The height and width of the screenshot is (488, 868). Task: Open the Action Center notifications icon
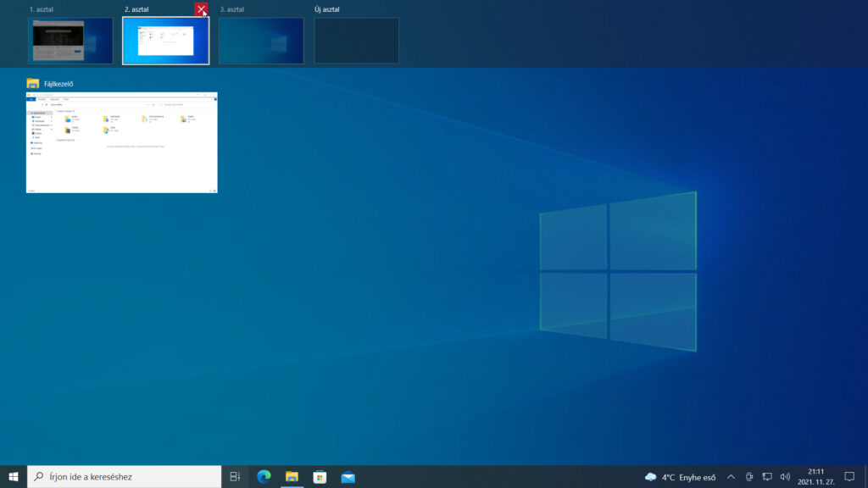pyautogui.click(x=849, y=477)
